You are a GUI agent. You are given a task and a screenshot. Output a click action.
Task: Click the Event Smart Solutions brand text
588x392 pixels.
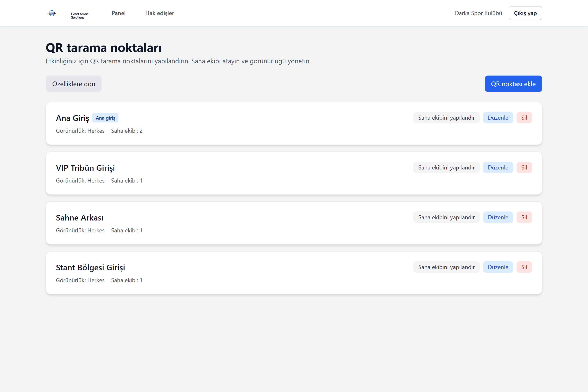(x=79, y=16)
